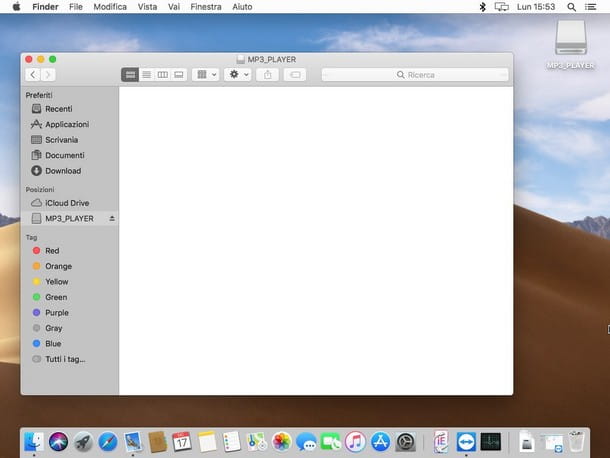
Task: Select gallery view button
Action: (179, 75)
